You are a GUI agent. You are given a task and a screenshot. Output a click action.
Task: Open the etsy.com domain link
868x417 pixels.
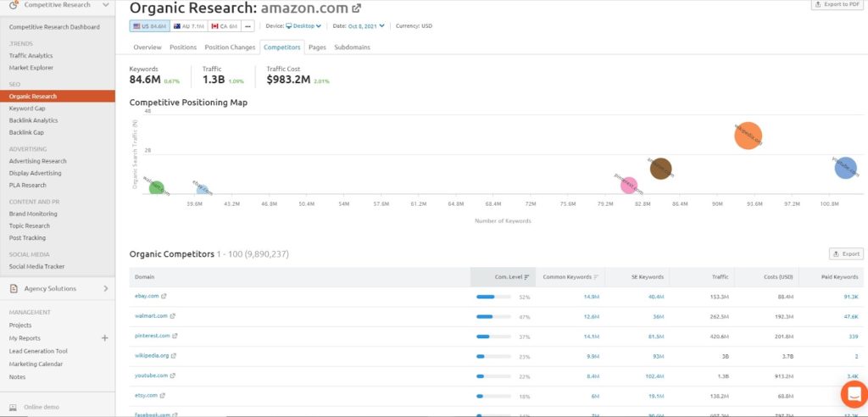tap(146, 396)
